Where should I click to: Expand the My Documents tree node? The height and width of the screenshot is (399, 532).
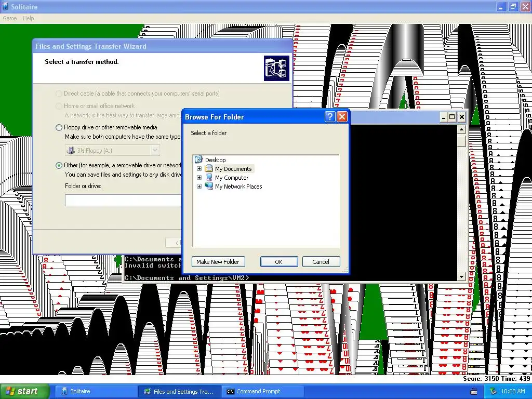click(199, 169)
